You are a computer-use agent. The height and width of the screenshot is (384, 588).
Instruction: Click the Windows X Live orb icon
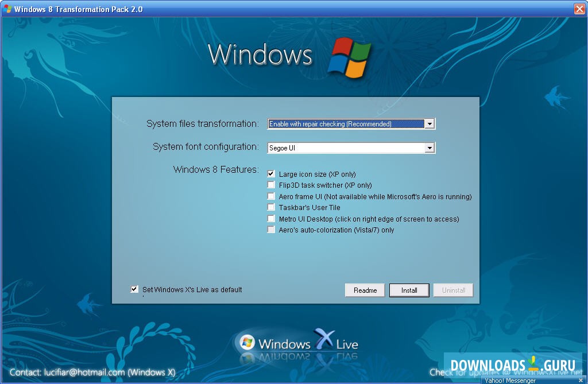(x=247, y=342)
